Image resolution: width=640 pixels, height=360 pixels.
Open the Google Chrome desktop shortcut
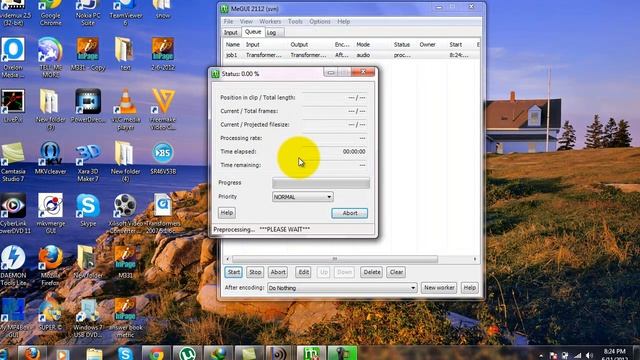tap(50, 13)
